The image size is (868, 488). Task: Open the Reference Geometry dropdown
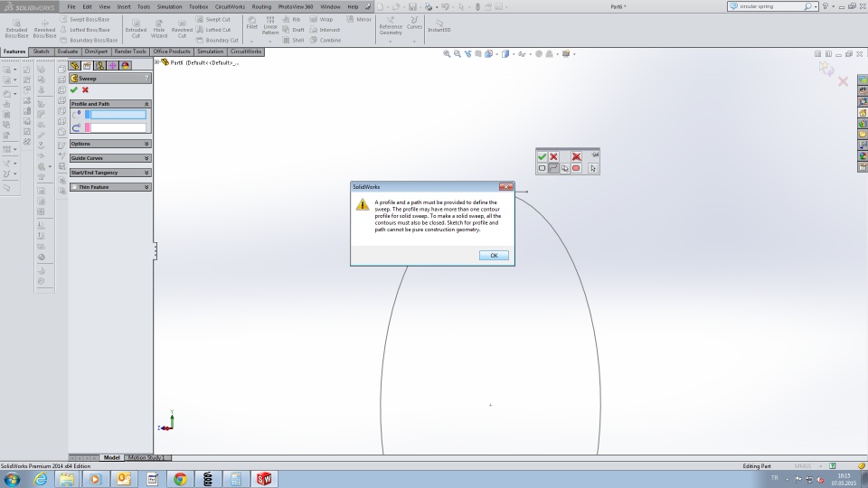click(x=391, y=42)
